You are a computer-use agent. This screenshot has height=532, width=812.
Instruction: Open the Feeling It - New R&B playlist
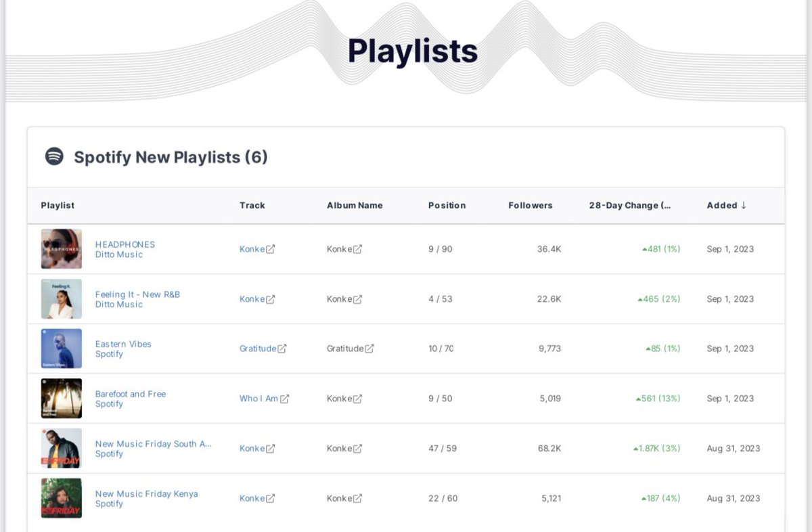point(138,294)
